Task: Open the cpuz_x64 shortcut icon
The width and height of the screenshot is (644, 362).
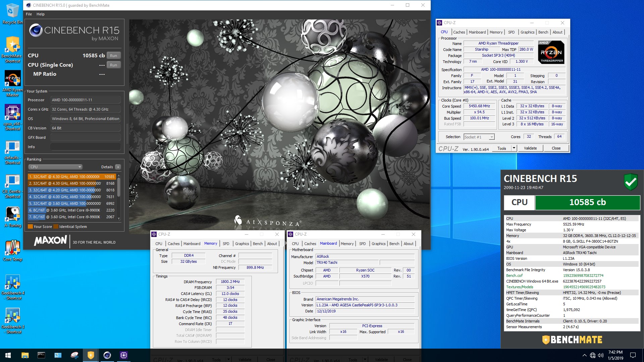Action: [12, 117]
